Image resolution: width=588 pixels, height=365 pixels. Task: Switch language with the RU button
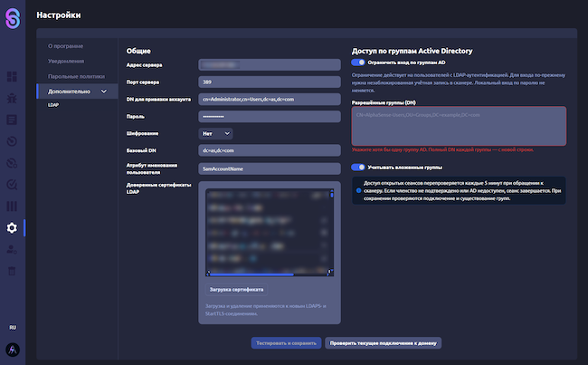[x=13, y=328]
